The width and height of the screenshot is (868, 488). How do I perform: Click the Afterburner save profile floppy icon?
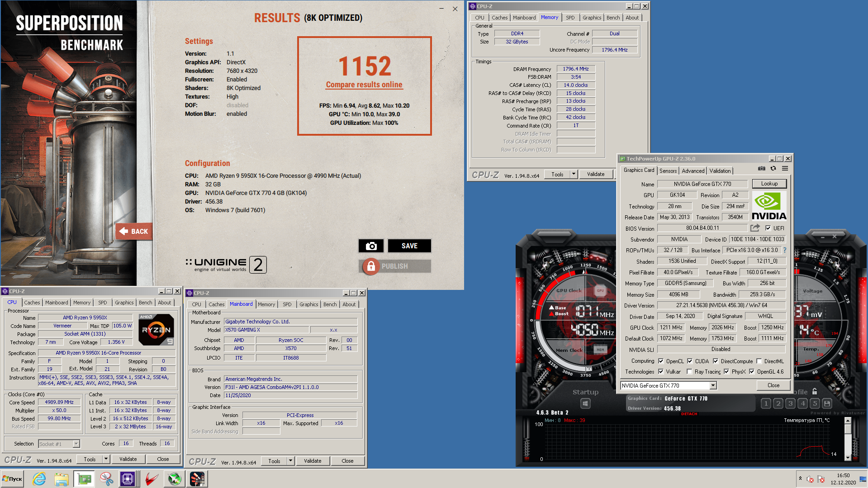[x=827, y=403]
